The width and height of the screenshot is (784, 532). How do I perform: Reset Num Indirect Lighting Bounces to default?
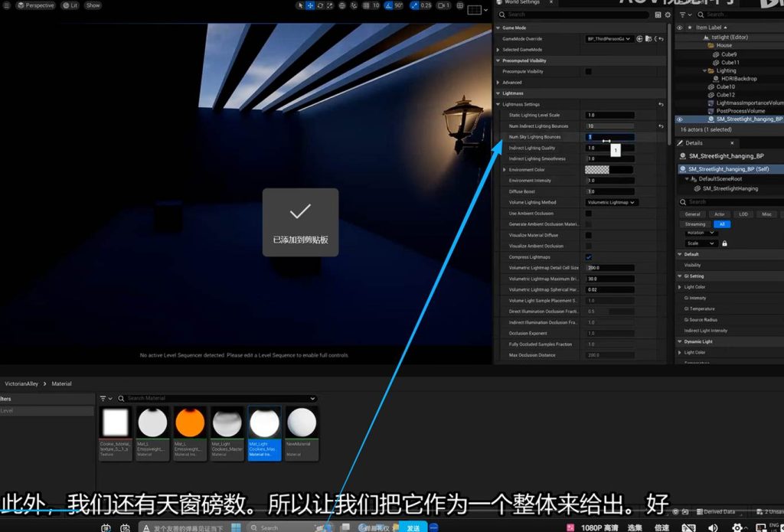click(661, 126)
